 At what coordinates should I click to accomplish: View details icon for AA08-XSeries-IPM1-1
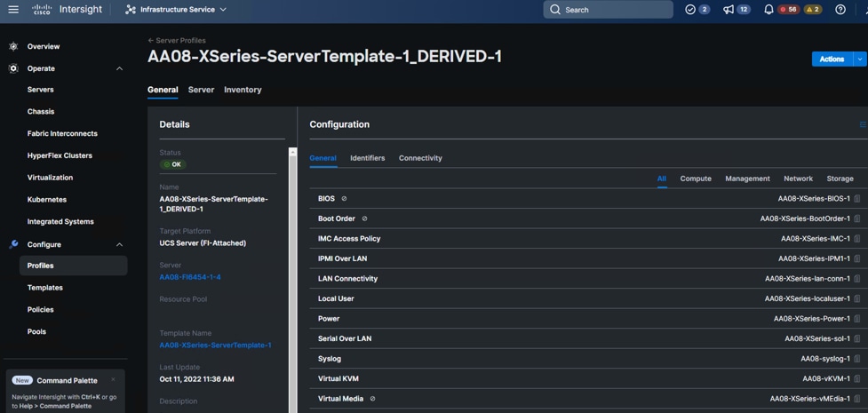pos(857,258)
